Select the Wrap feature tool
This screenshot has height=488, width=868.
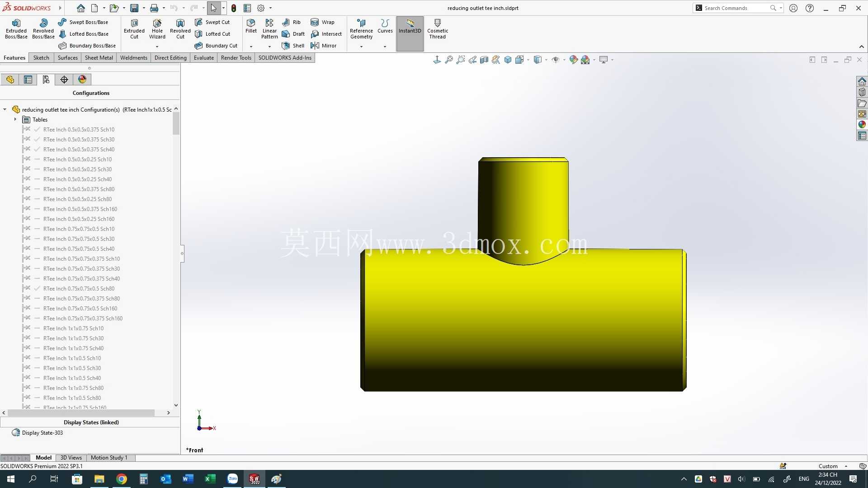pos(323,22)
